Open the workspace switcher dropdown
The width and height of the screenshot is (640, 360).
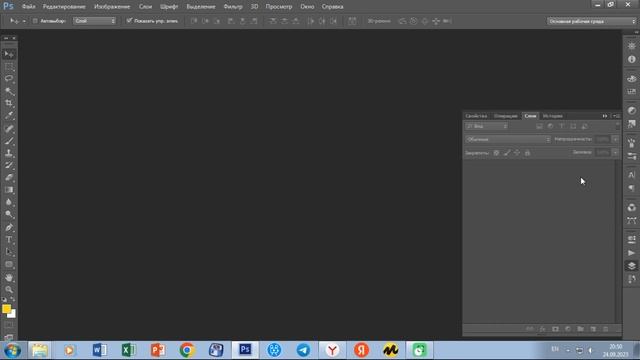point(591,21)
